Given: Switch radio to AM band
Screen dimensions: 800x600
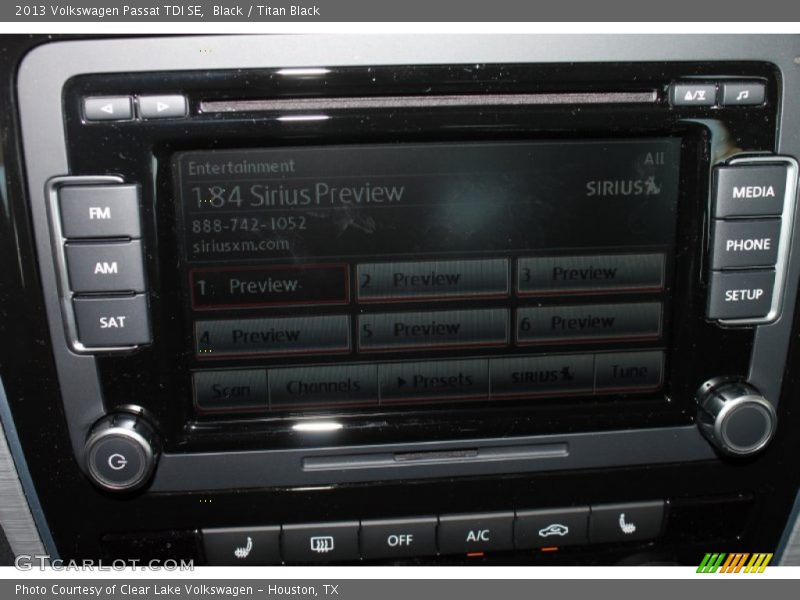Looking at the screenshot, I should click(x=105, y=267).
